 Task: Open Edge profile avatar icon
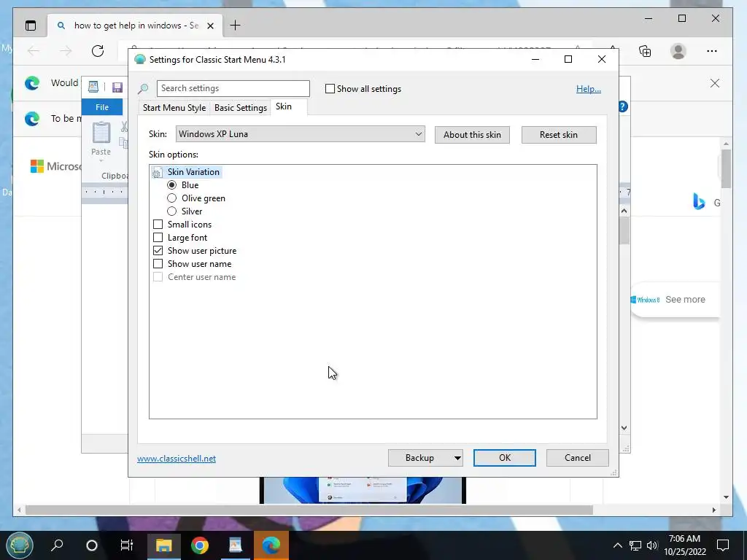678,51
